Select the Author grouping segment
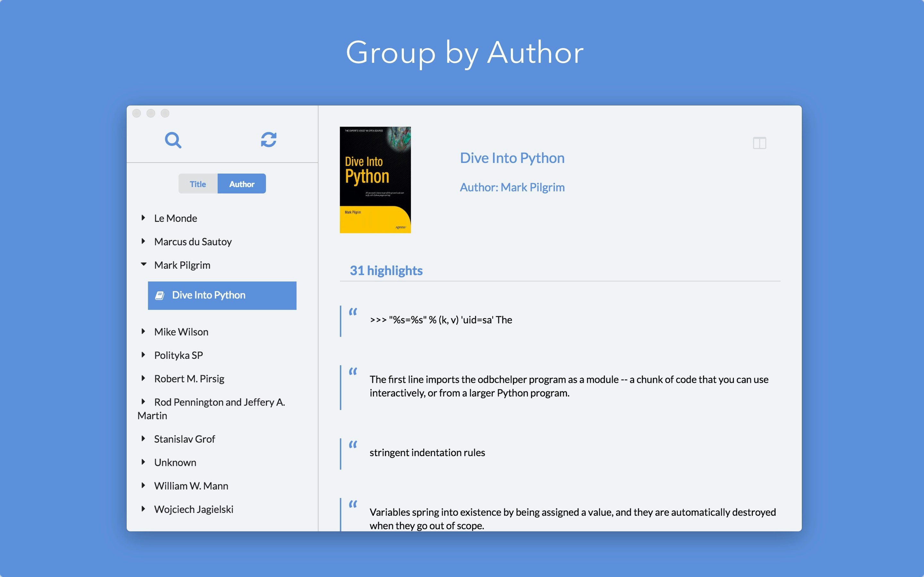This screenshot has height=577, width=924. click(x=241, y=184)
